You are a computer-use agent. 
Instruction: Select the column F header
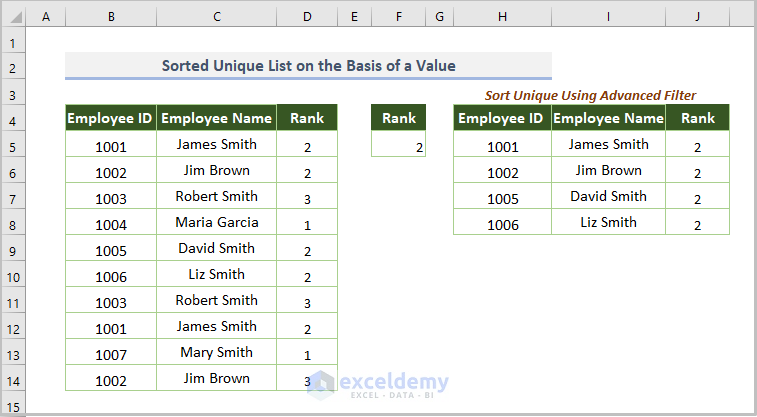click(398, 18)
